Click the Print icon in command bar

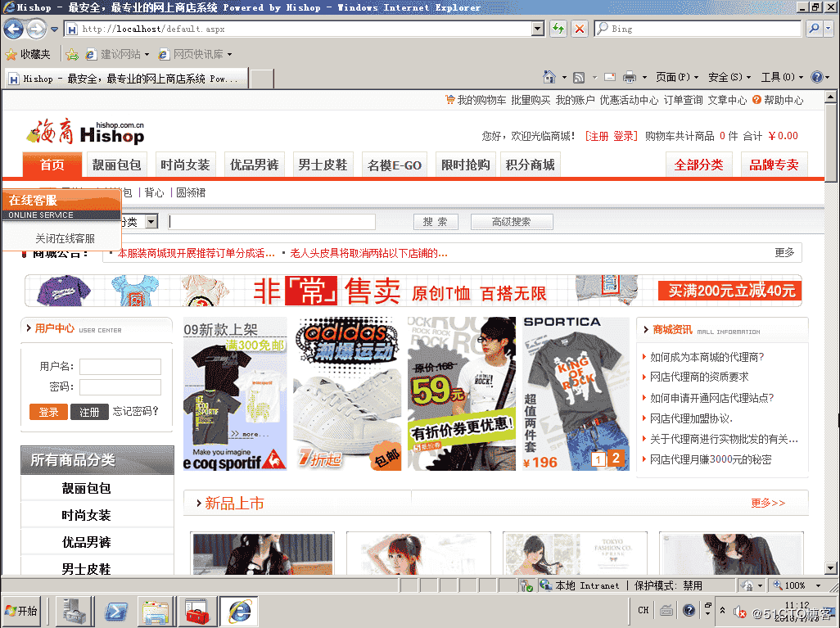tap(630, 78)
